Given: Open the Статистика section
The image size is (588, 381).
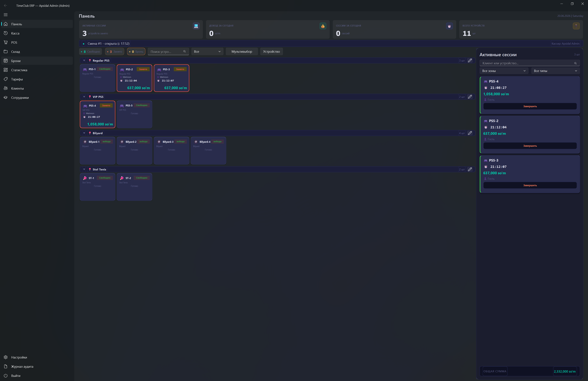Looking at the screenshot, I should (37, 70).
